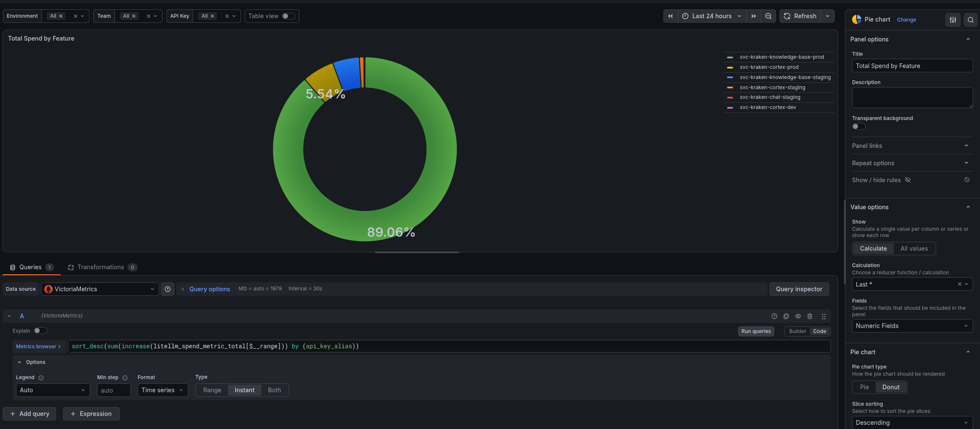Viewport: 980px width, 429px height.
Task: Select All values show option
Action: (x=914, y=249)
